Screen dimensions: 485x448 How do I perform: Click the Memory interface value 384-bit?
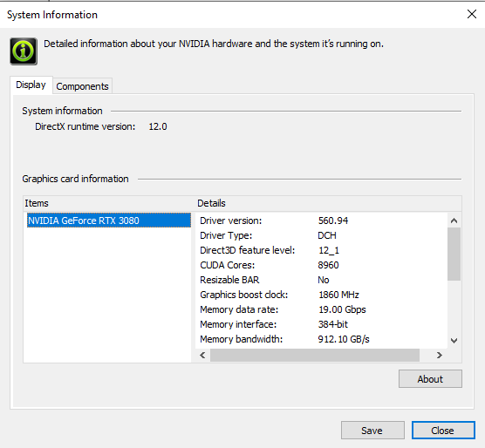click(x=333, y=324)
